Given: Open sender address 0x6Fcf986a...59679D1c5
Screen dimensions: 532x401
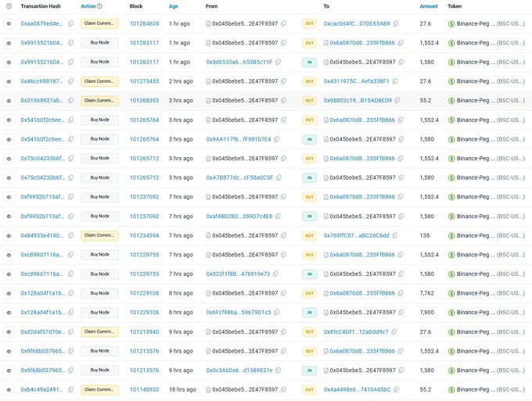Looking at the screenshot, I should tap(239, 313).
